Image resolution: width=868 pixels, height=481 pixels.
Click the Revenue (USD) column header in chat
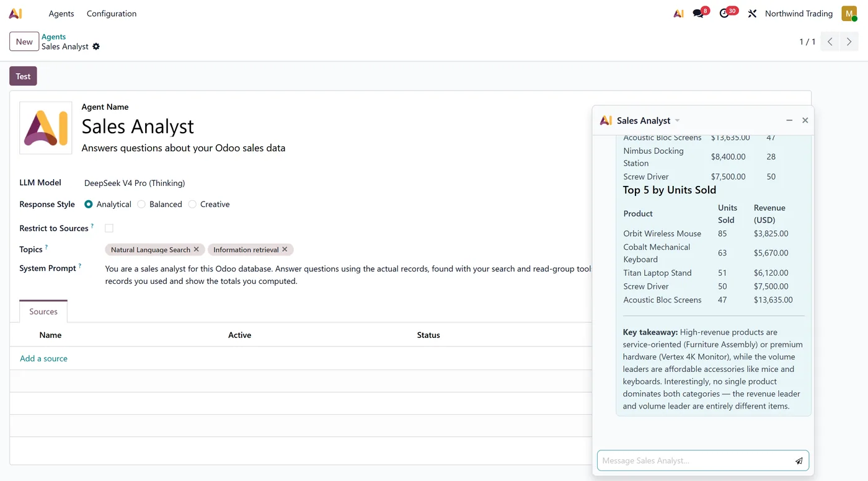769,214
